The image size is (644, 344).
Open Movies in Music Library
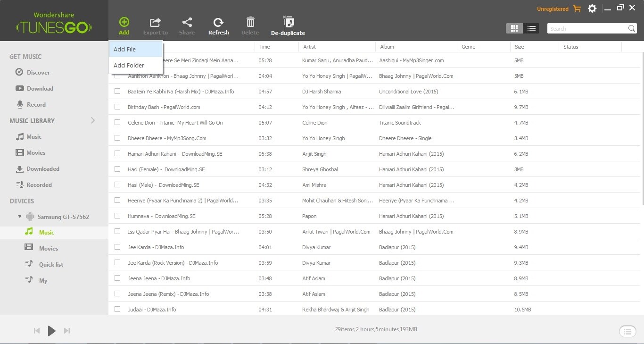(31, 152)
